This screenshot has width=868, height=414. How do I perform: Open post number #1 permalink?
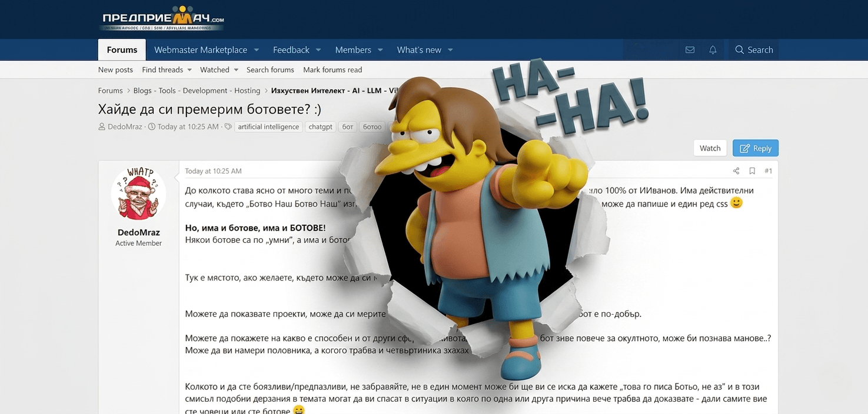tap(769, 171)
